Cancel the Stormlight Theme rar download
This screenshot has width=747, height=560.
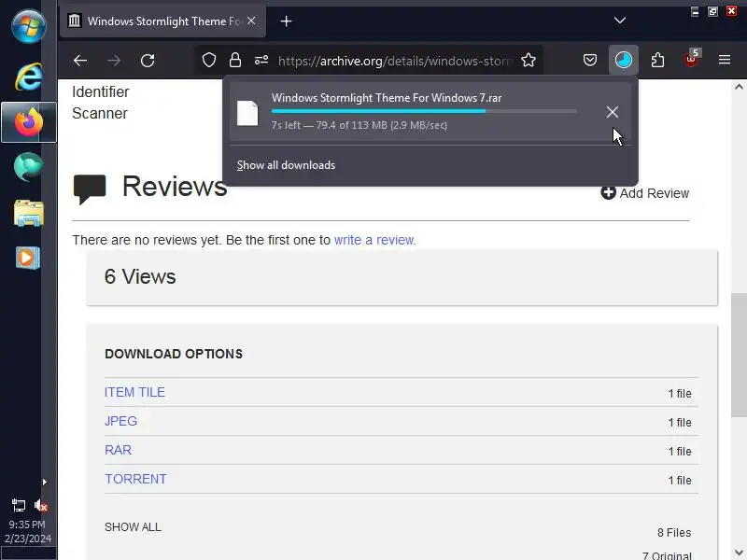pyautogui.click(x=613, y=112)
